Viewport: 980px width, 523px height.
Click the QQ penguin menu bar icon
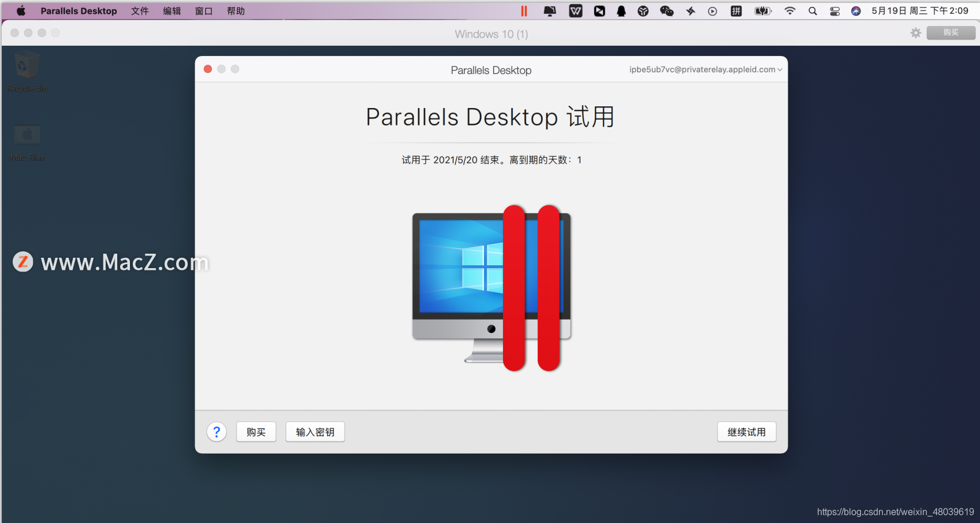621,11
